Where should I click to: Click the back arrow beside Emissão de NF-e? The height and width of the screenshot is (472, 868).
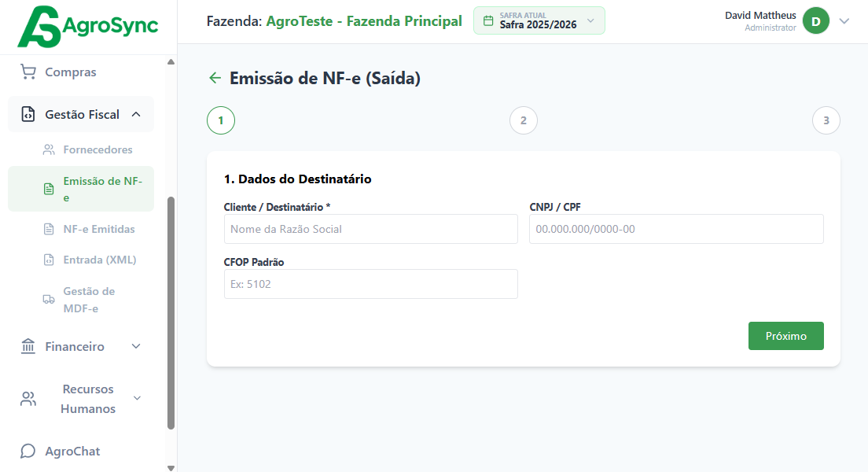214,78
